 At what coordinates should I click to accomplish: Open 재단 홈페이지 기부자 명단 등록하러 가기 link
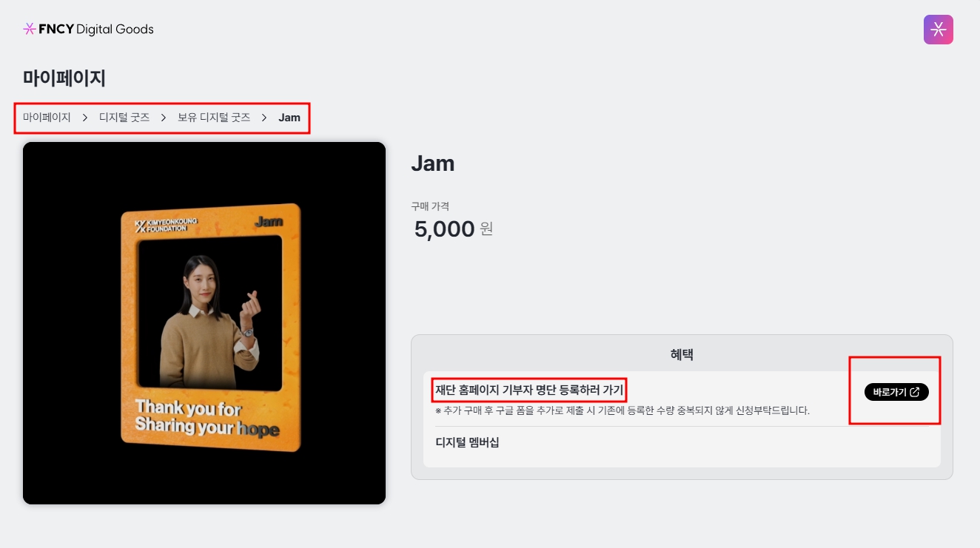point(530,390)
